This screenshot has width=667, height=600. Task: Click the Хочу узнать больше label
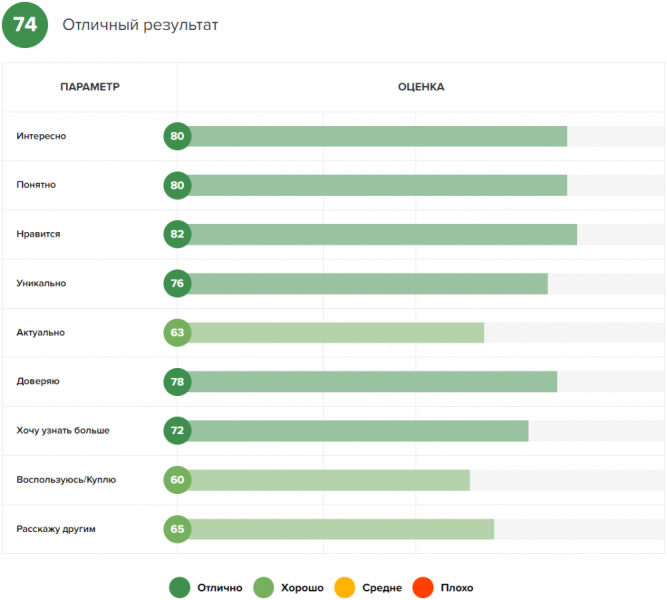pyautogui.click(x=63, y=431)
